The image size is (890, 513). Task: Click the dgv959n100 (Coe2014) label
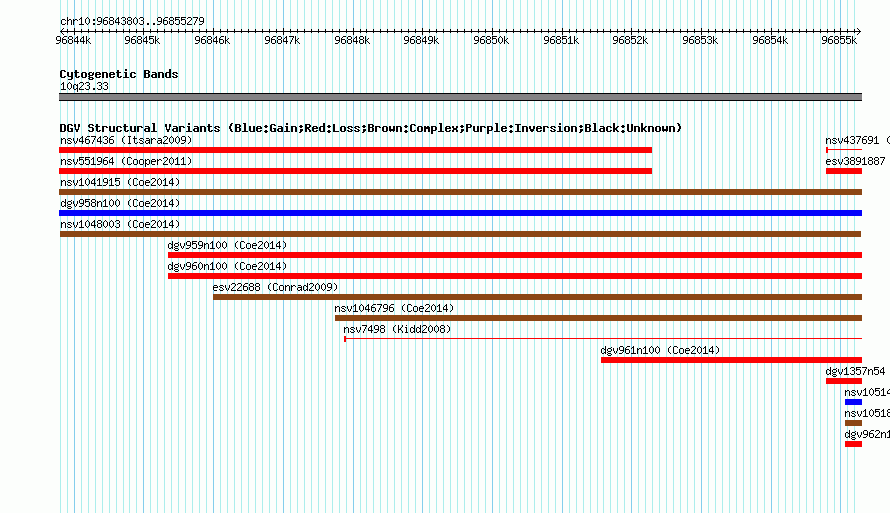(227, 245)
